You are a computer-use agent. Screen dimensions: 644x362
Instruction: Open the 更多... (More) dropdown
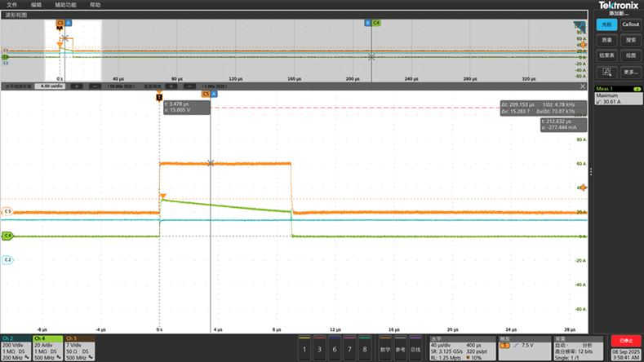[x=630, y=72]
